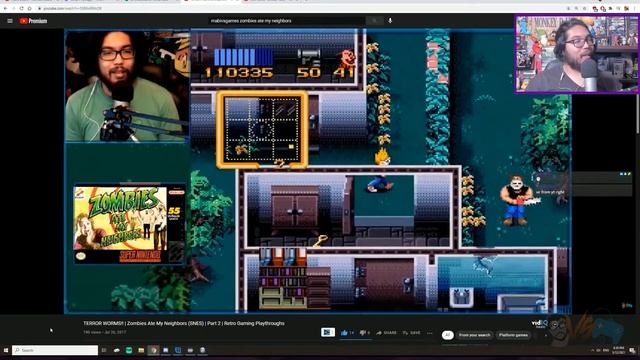
Task: Open File Explorer from the taskbar
Action: coord(141,350)
